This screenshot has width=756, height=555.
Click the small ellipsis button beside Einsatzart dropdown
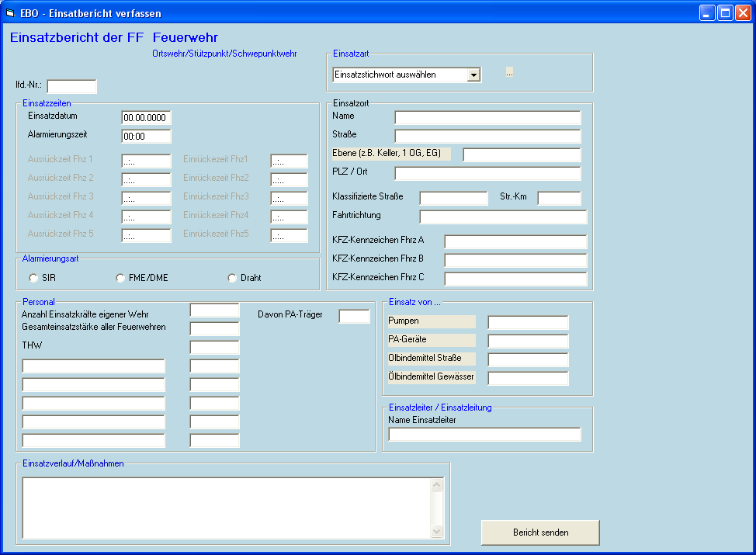point(509,72)
